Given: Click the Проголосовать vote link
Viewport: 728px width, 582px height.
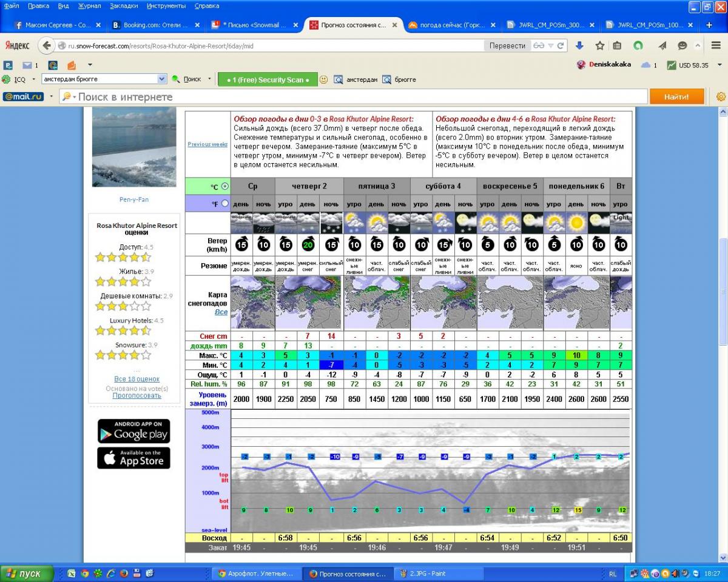Looking at the screenshot, I should 137,396.
